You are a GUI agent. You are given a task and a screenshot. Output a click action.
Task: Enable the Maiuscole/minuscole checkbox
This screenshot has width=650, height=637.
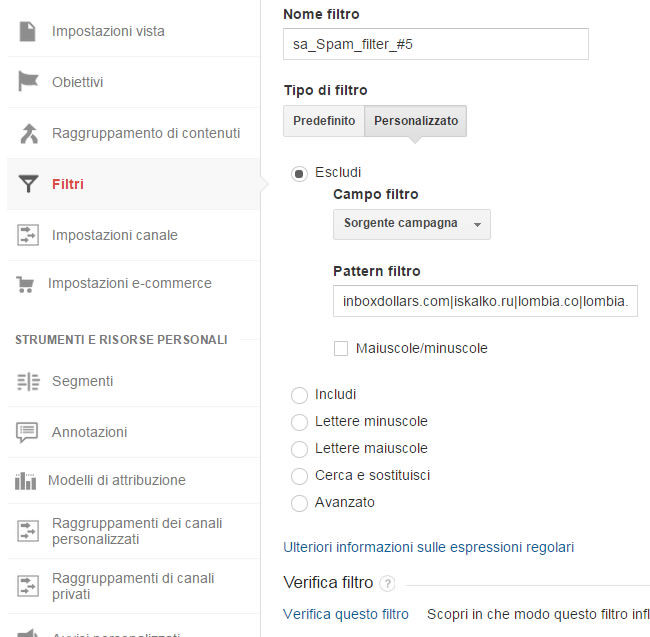tap(341, 349)
